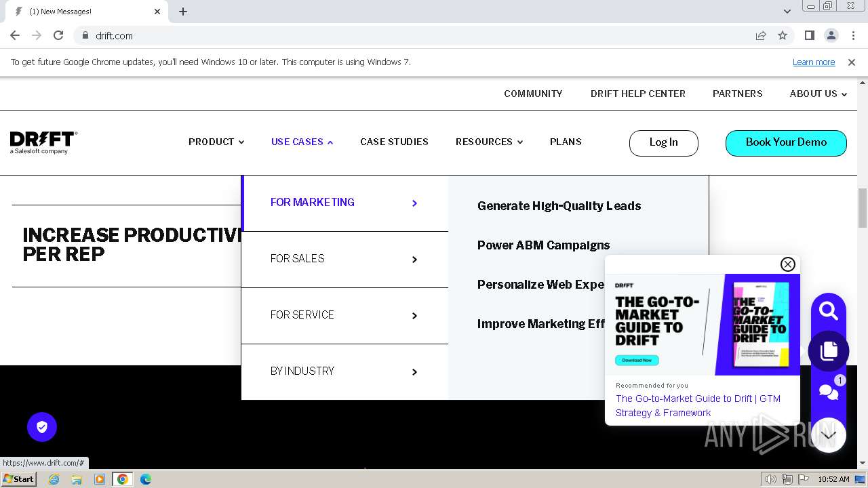Collapse the USE CASES dropdown menu

point(302,142)
